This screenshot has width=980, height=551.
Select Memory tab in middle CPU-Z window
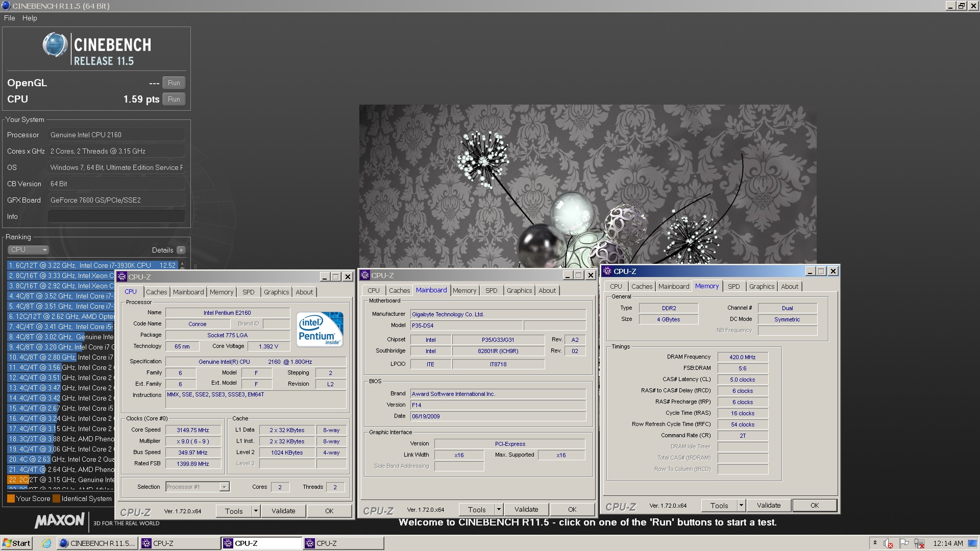click(x=464, y=290)
